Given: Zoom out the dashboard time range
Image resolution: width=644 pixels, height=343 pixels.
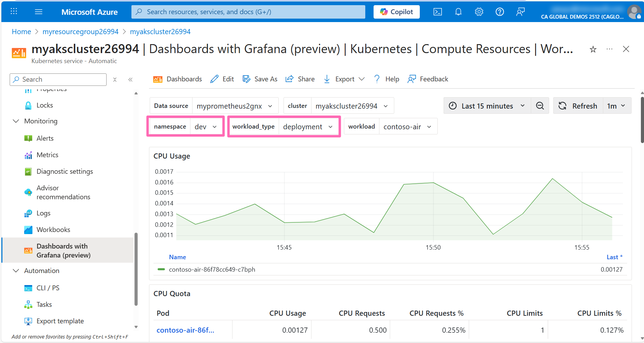Looking at the screenshot, I should tap(540, 106).
